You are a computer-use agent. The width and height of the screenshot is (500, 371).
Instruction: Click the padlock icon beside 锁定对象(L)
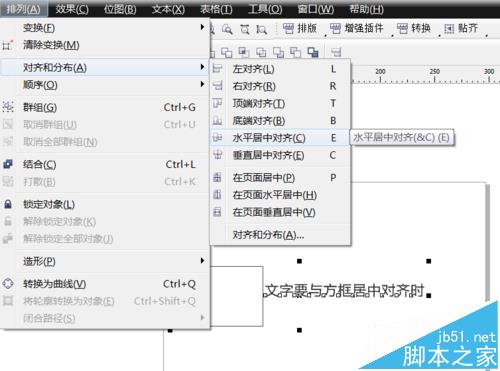click(x=8, y=204)
